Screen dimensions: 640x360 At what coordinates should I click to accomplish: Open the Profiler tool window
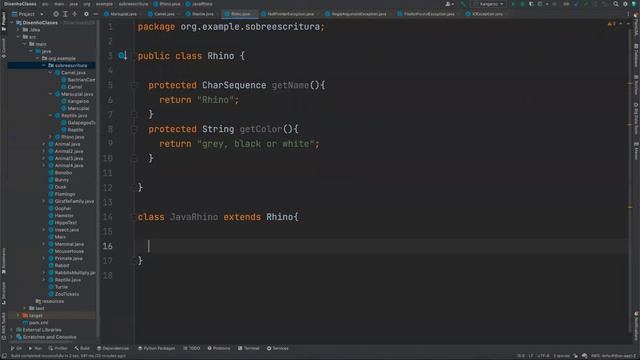coord(58,348)
